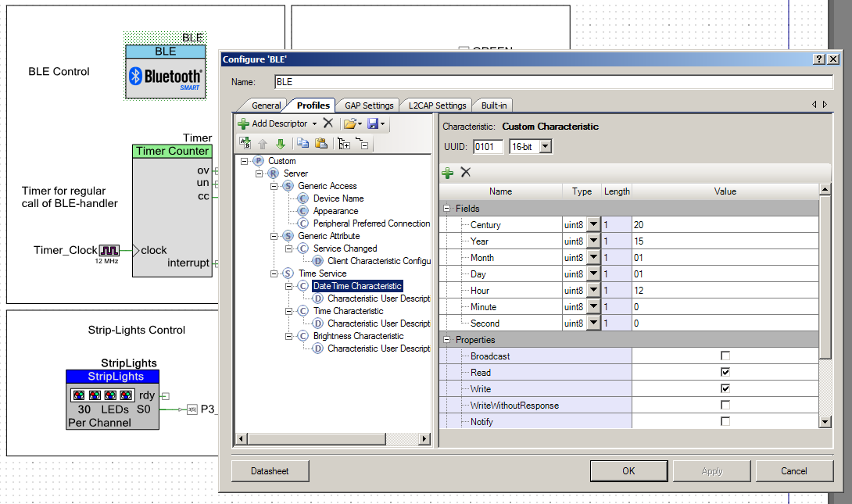Click the expand all tree icon

click(x=344, y=144)
